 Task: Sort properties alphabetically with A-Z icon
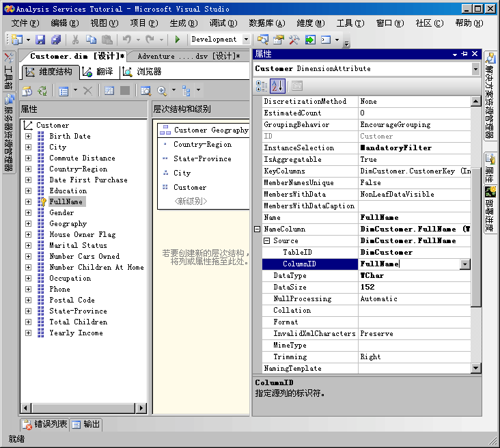(277, 85)
